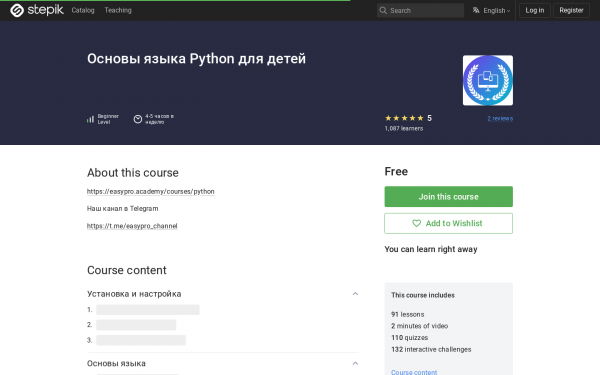Click the course title Основы языка Python
The height and width of the screenshot is (375, 600).
point(196,59)
